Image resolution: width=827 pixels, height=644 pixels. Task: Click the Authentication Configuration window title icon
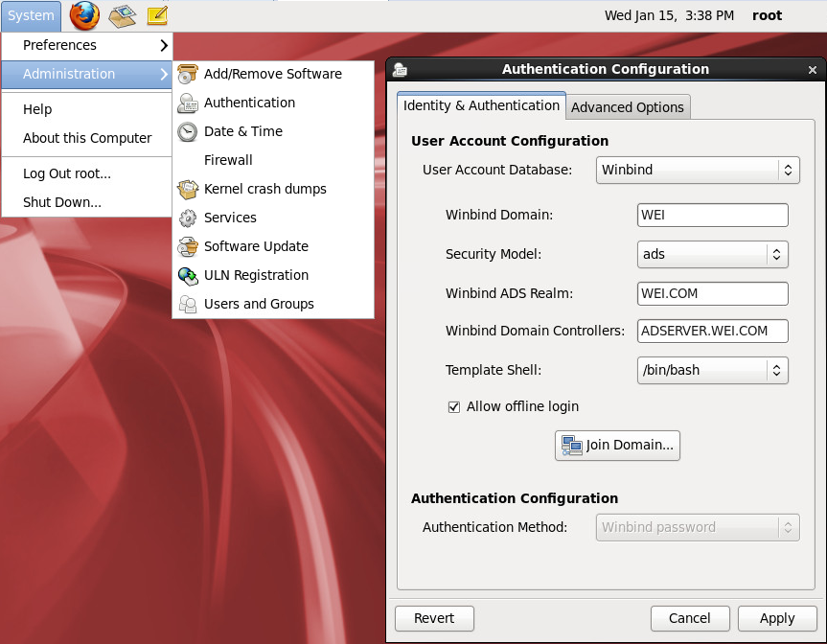coord(401,70)
